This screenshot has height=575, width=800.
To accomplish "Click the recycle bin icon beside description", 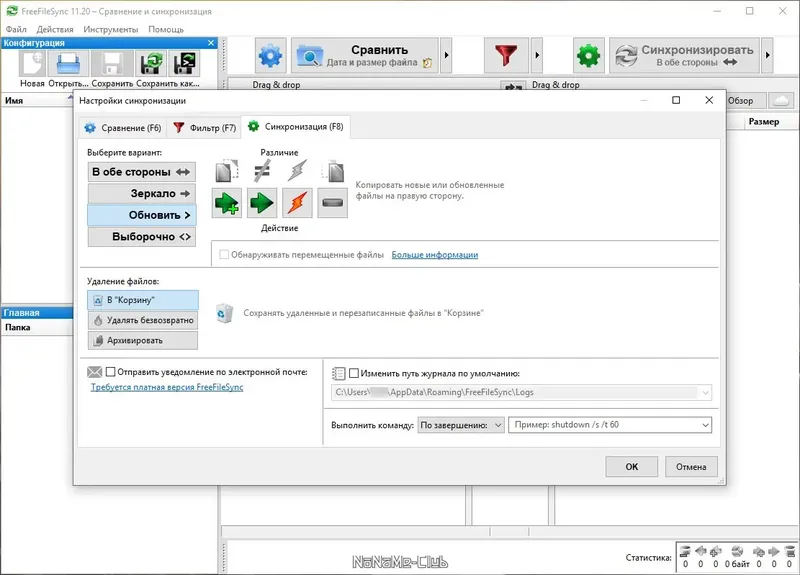I will pos(223,313).
